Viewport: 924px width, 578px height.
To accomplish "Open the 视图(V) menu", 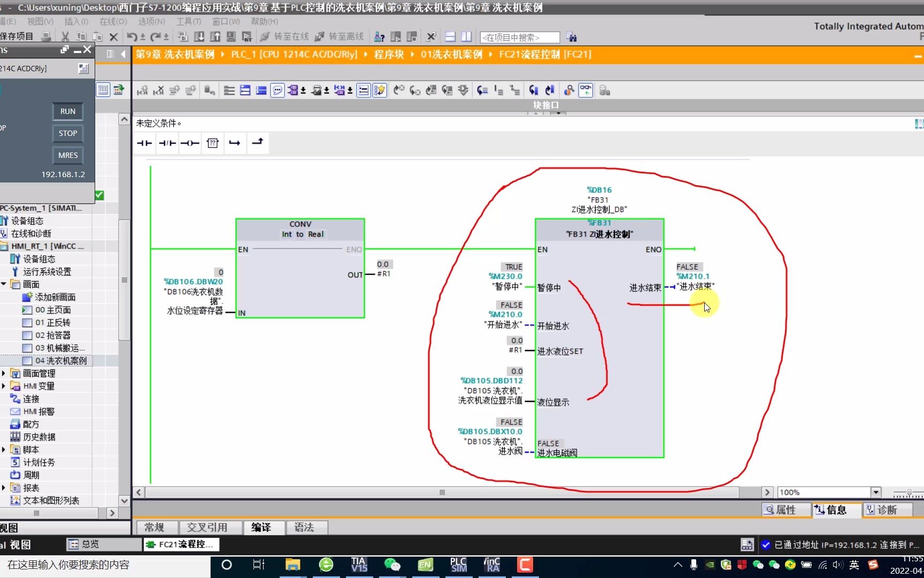I will click(40, 21).
